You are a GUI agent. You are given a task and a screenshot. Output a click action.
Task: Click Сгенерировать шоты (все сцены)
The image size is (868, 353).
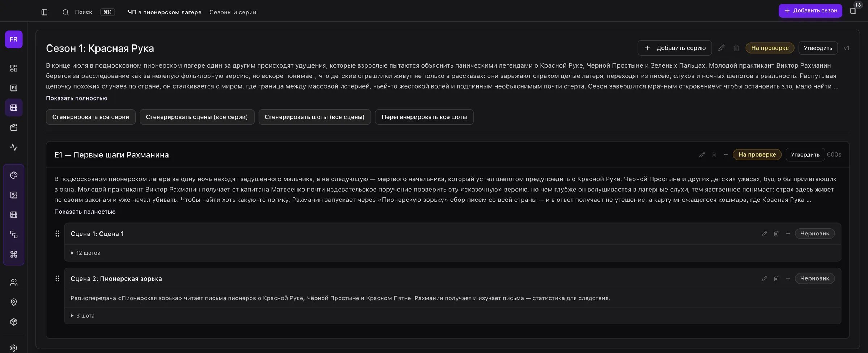315,117
